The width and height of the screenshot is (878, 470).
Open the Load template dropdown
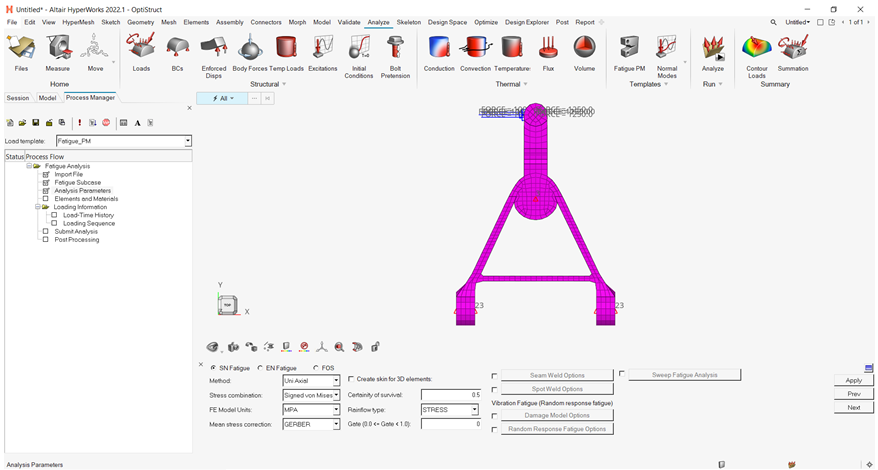click(187, 142)
